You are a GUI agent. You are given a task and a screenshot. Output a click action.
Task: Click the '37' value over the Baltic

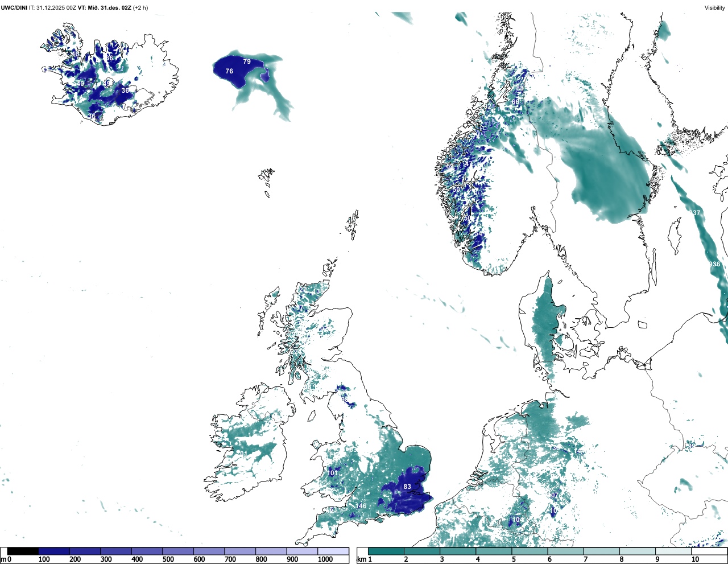point(697,213)
